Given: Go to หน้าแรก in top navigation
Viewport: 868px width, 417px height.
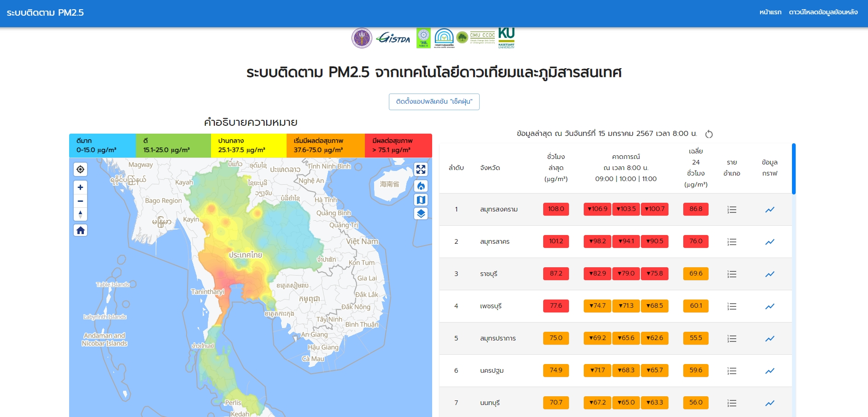Looking at the screenshot, I should tap(770, 12).
